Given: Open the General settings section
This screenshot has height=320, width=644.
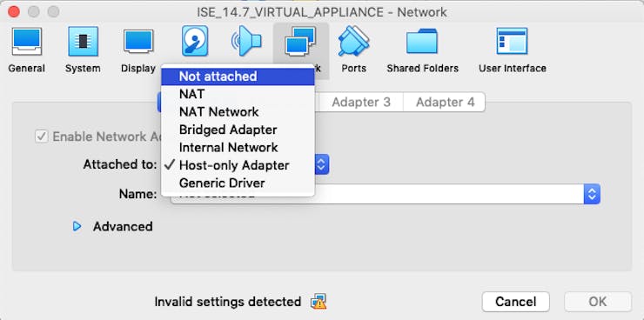Looking at the screenshot, I should [x=27, y=50].
